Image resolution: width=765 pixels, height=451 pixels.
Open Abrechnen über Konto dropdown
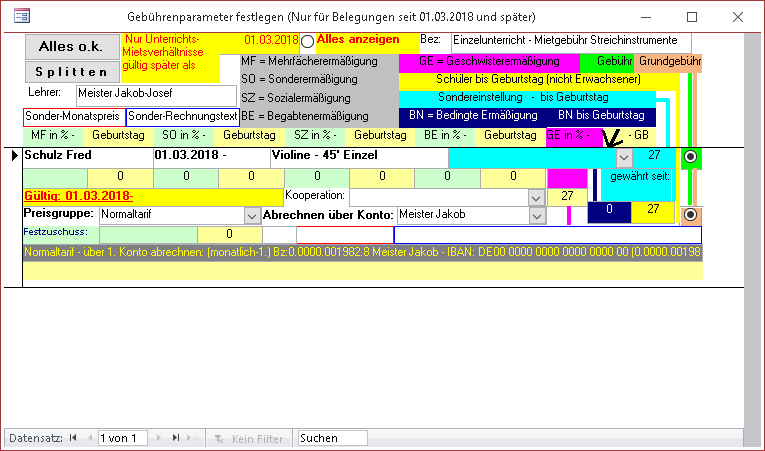[x=537, y=215]
